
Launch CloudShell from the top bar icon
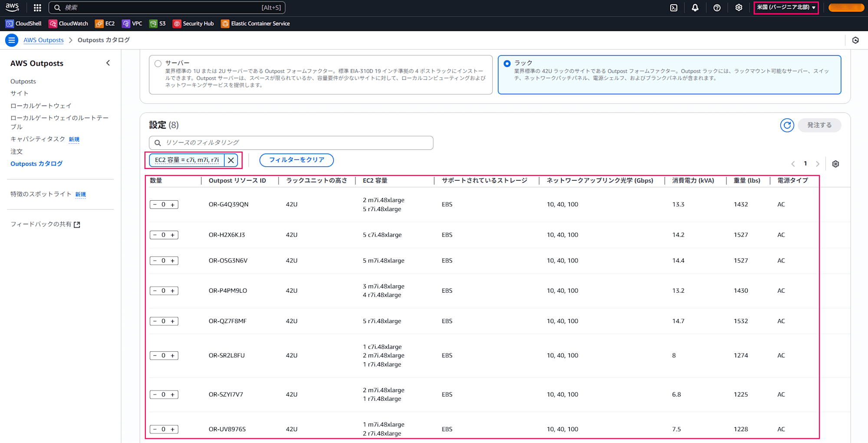pos(674,8)
